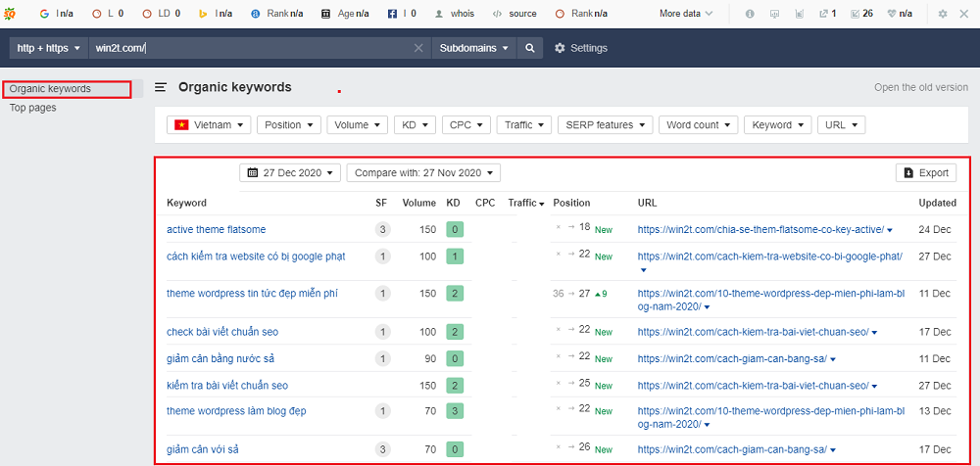Open the 'active theme flatsome' keyword link
The image size is (980, 466).
click(x=216, y=229)
